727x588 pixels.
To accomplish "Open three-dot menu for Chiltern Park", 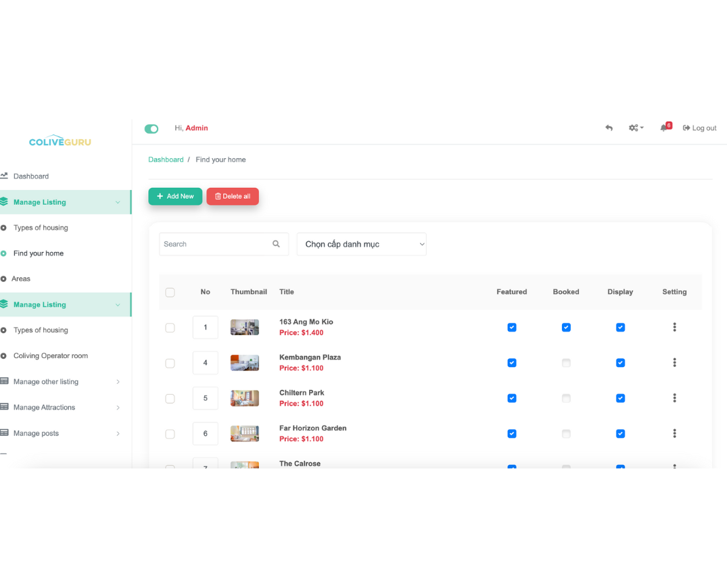I will [x=674, y=398].
